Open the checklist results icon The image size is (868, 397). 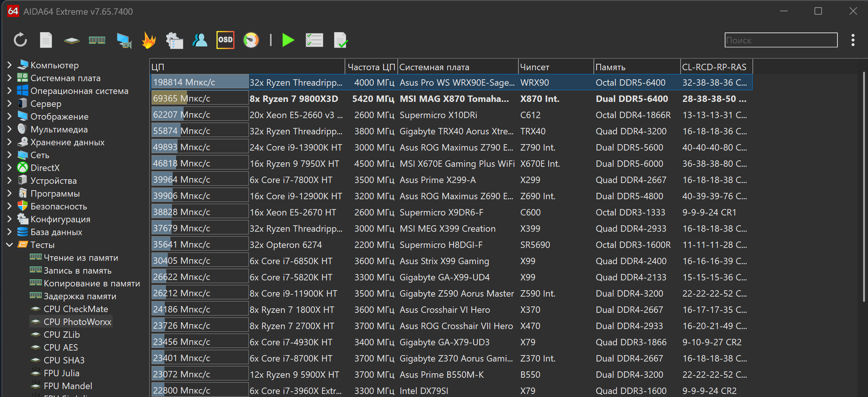pos(314,40)
